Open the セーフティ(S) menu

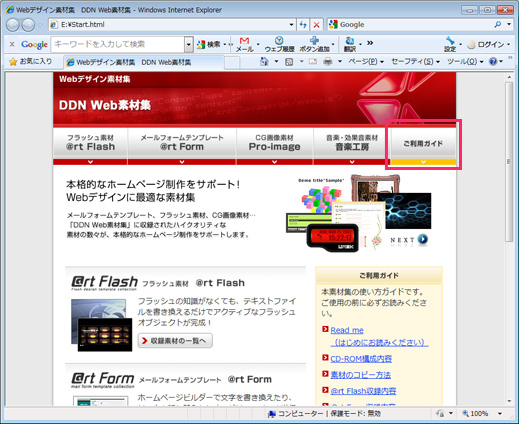tap(415, 62)
